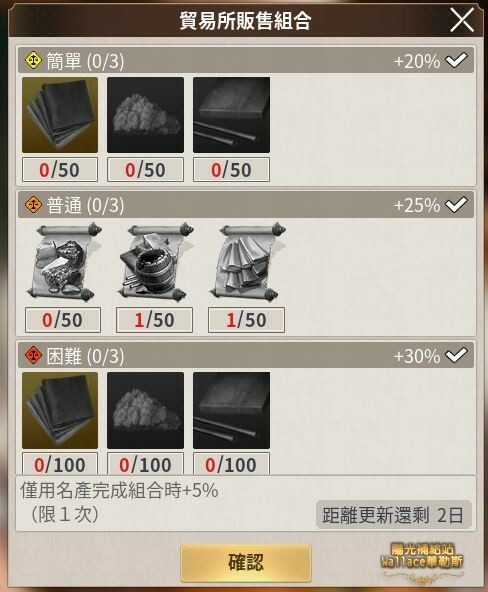
Task: Click the leather sheets icon in 困難 row
Action: 60,410
